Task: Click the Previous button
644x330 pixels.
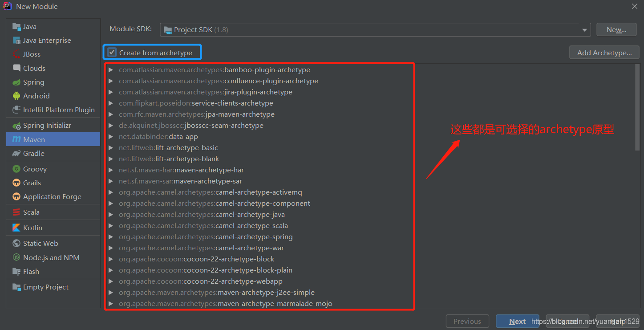Action: [x=467, y=321]
